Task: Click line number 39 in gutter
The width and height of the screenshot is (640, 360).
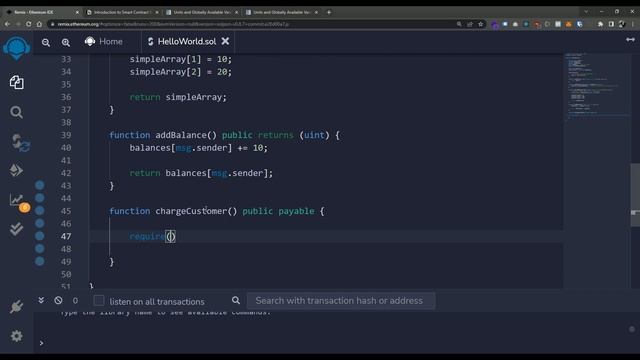Action: click(66, 135)
